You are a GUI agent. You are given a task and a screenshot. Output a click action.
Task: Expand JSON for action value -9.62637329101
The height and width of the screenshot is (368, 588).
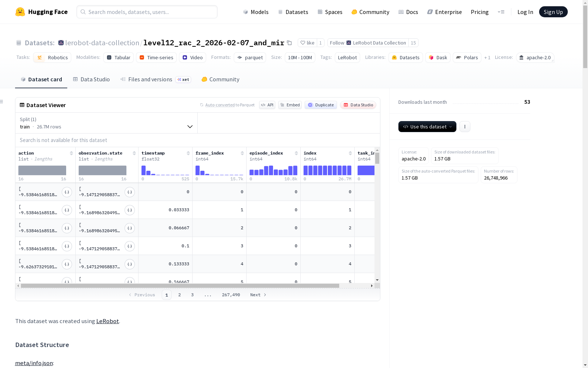67,264
